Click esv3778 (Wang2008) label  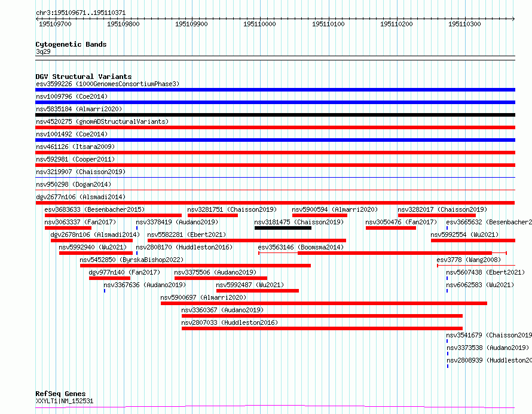[469, 260]
